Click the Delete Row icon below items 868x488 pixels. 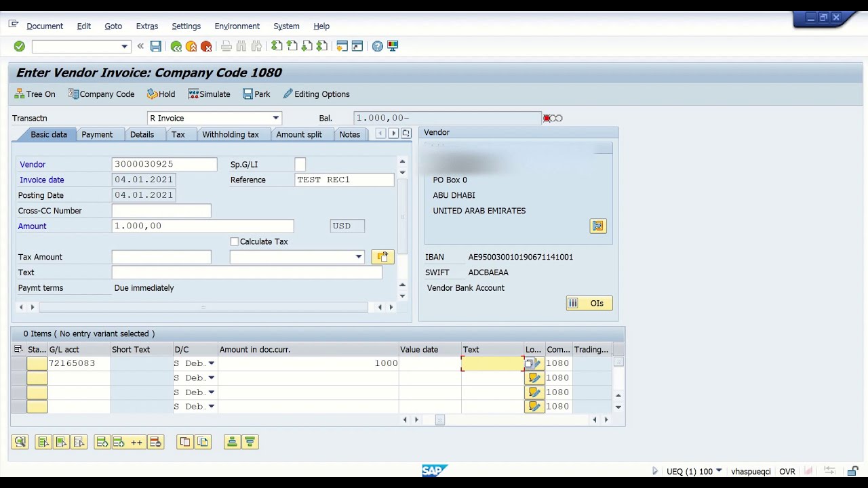(x=155, y=442)
